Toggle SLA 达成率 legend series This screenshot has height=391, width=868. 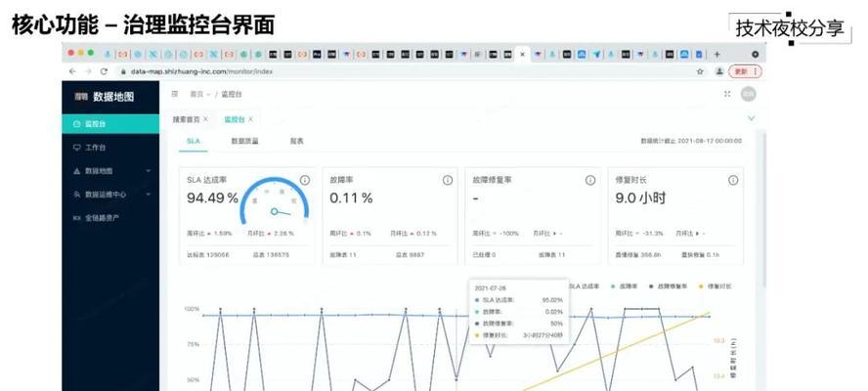[584, 286]
